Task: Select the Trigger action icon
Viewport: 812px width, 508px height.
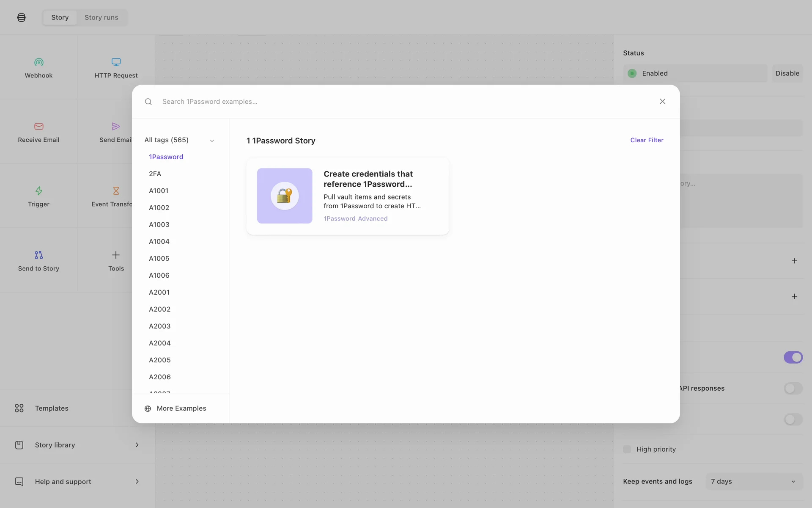Action: [x=38, y=191]
